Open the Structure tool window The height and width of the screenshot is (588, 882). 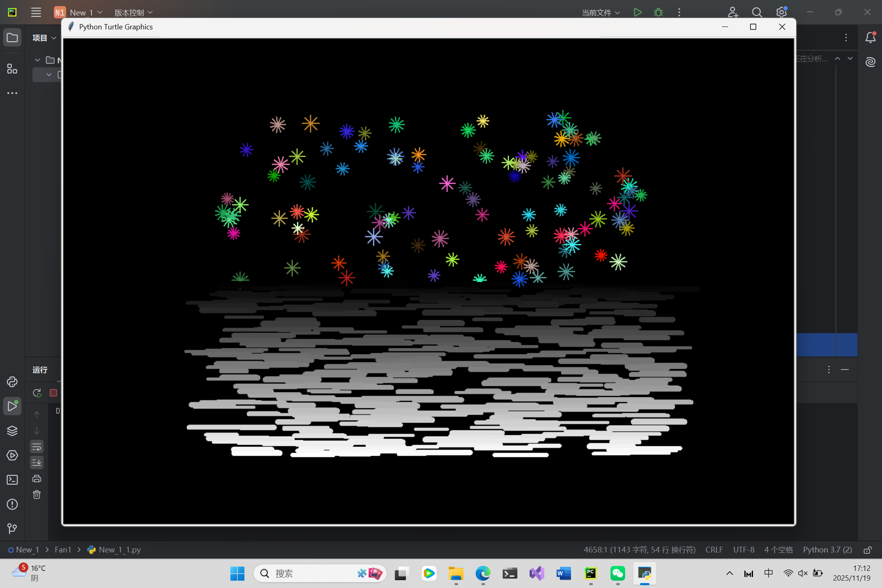coord(12,69)
